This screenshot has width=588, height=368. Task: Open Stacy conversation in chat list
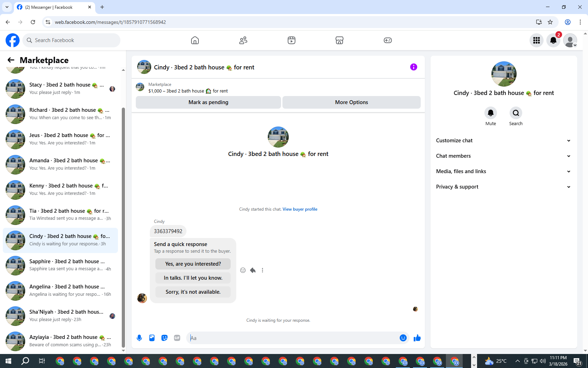(61, 89)
